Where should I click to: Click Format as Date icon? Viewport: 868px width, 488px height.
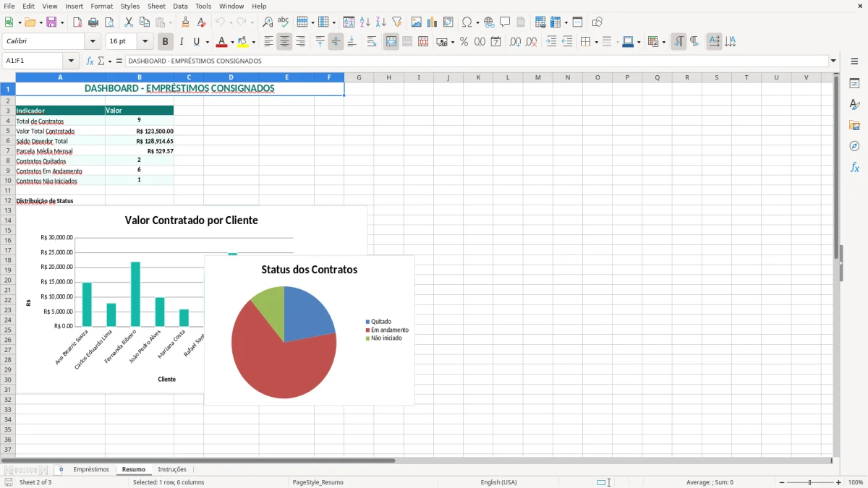point(496,42)
